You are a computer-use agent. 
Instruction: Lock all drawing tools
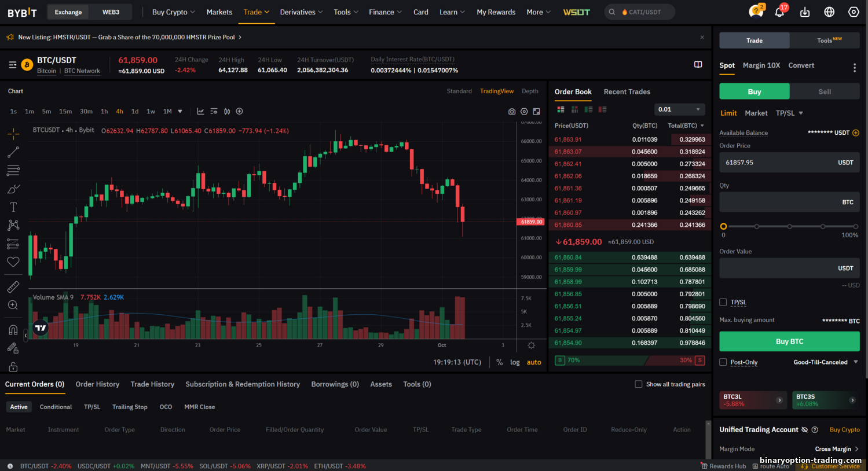(x=13, y=367)
